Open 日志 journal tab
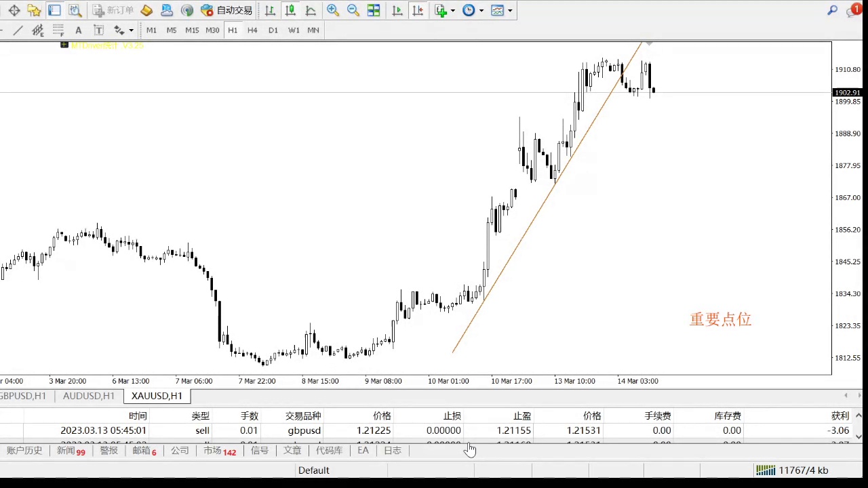This screenshot has height=488, width=868. click(x=393, y=451)
